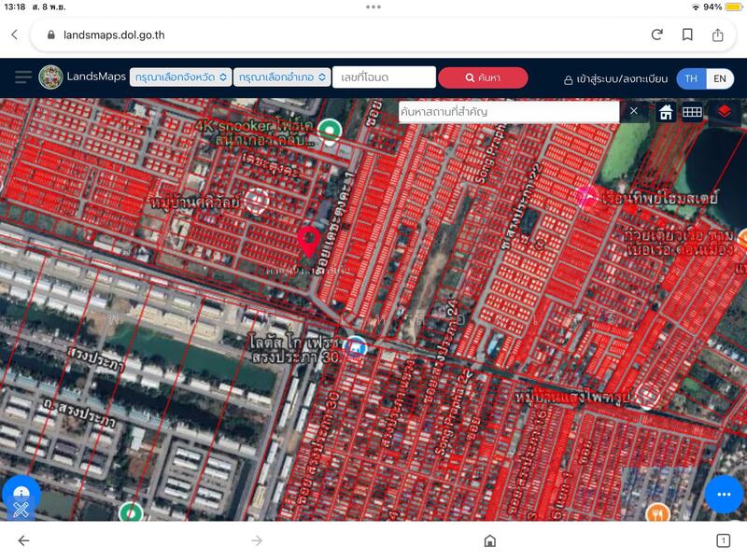Click the red ค้นหา search button
This screenshot has height=560, width=747.
coord(482,77)
